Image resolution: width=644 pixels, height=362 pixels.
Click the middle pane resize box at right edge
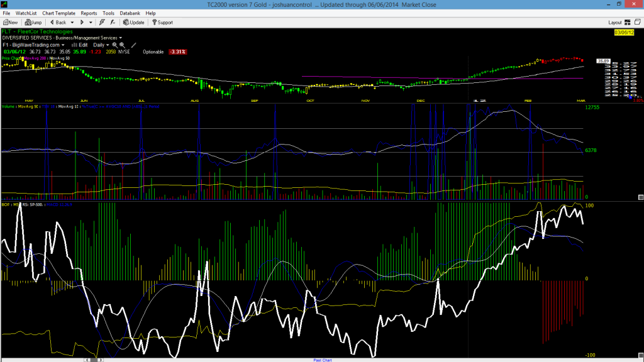pos(641,197)
